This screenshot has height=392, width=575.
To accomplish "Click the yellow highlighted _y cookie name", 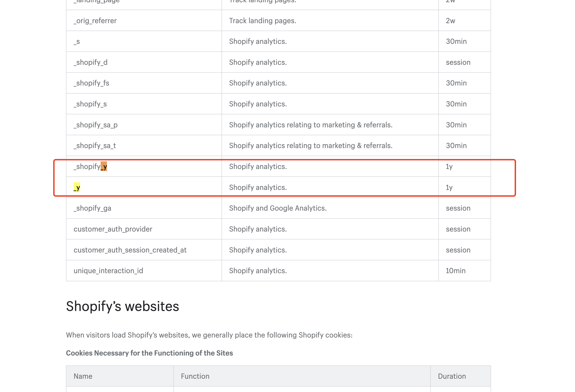I will 77,187.
